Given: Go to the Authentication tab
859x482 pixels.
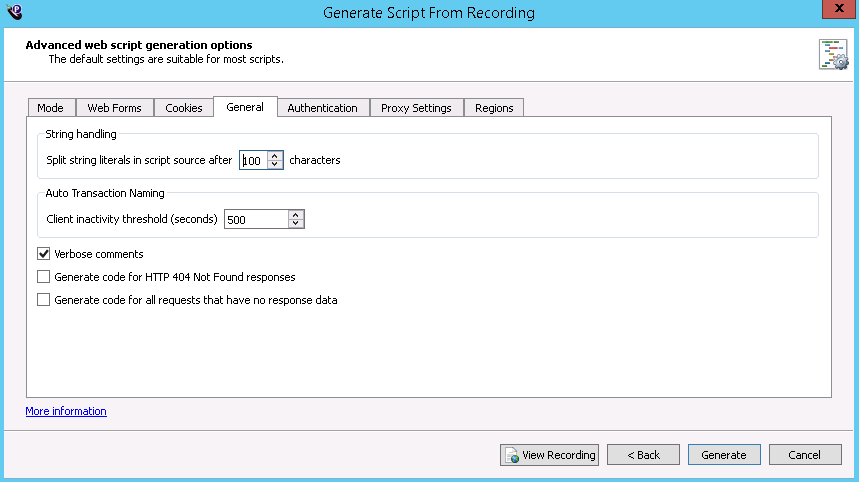Looking at the screenshot, I should coord(322,108).
